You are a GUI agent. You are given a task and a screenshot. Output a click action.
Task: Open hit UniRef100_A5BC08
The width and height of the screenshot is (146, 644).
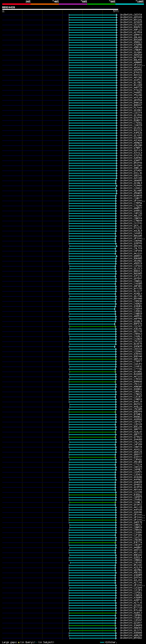[x=131, y=48]
